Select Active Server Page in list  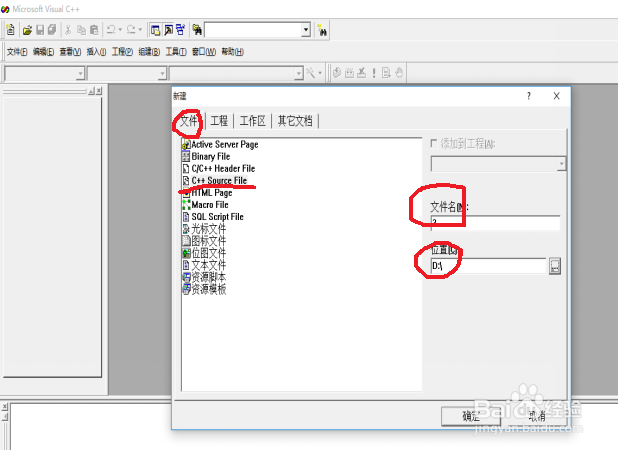(220, 145)
